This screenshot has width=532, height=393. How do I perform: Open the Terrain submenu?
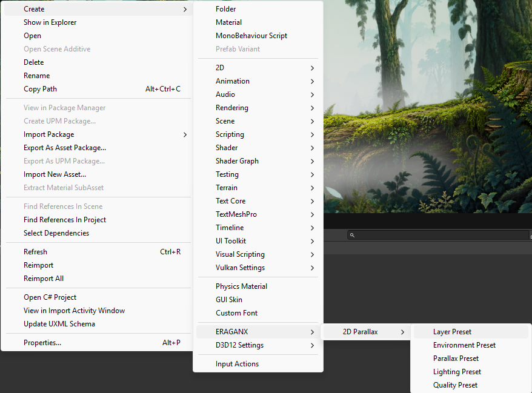tap(258, 188)
